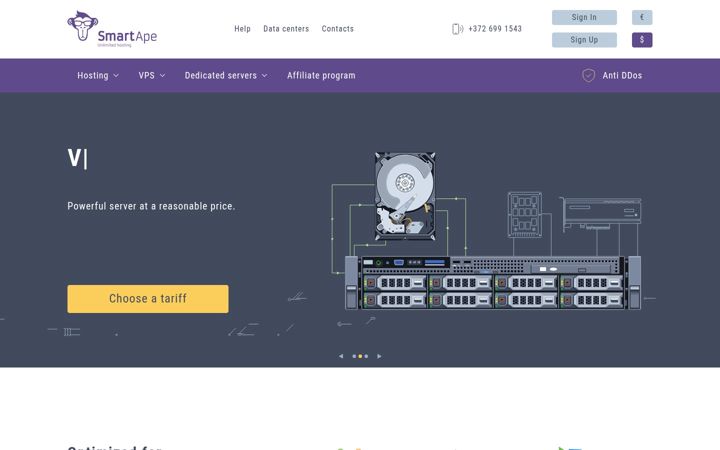Image resolution: width=720 pixels, height=450 pixels.
Task: Switch currency to Euro
Action: (642, 17)
